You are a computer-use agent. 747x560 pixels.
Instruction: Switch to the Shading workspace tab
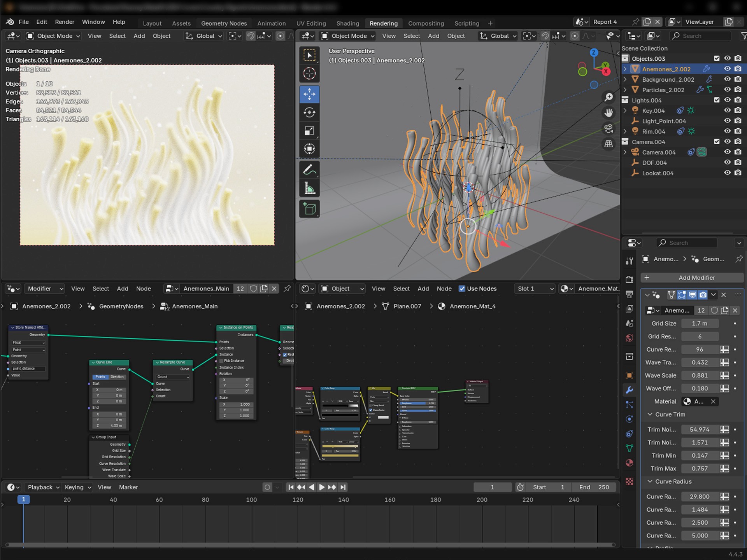coord(347,23)
